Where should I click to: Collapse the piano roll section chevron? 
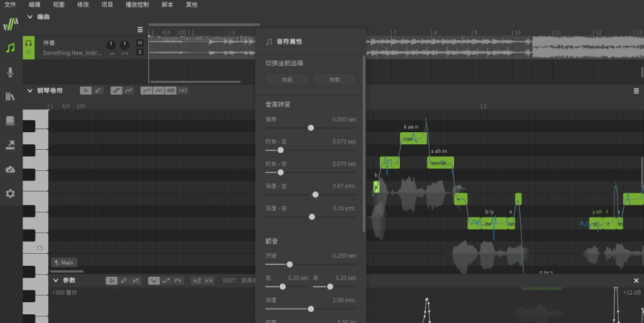coord(31,90)
